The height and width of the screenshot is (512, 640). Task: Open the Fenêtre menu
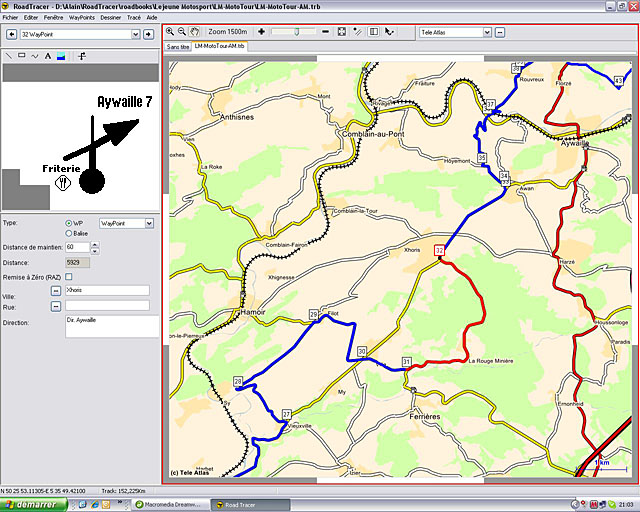point(53,18)
